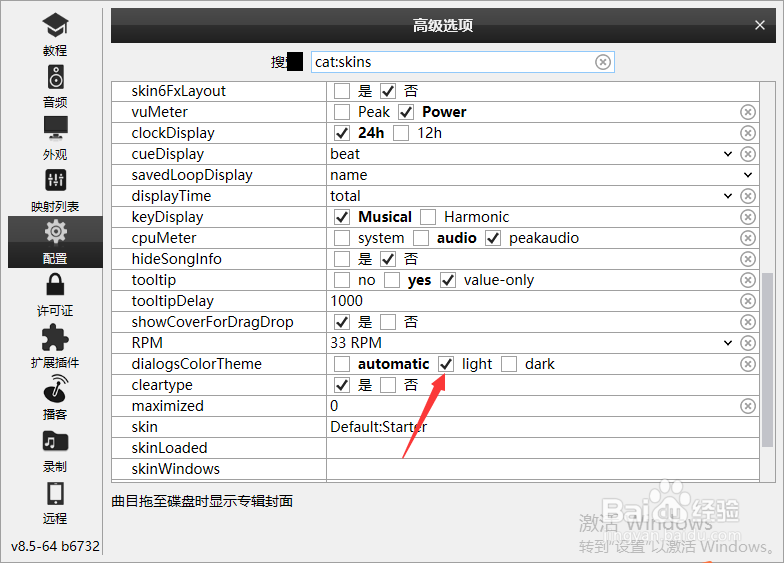784x563 pixels.
Task: Set tooltip to yes
Action: 392,280
